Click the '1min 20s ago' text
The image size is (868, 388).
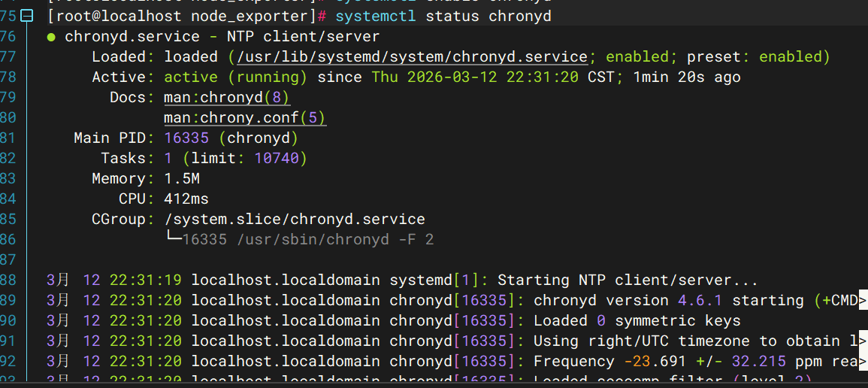(x=686, y=77)
